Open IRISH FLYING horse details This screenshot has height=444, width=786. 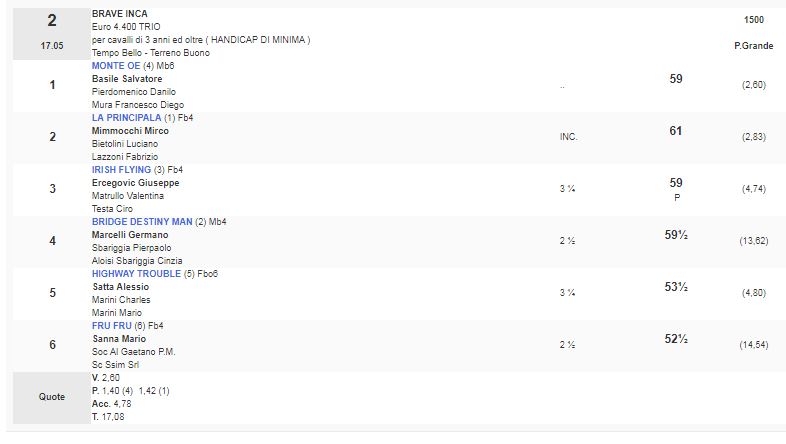pos(120,170)
